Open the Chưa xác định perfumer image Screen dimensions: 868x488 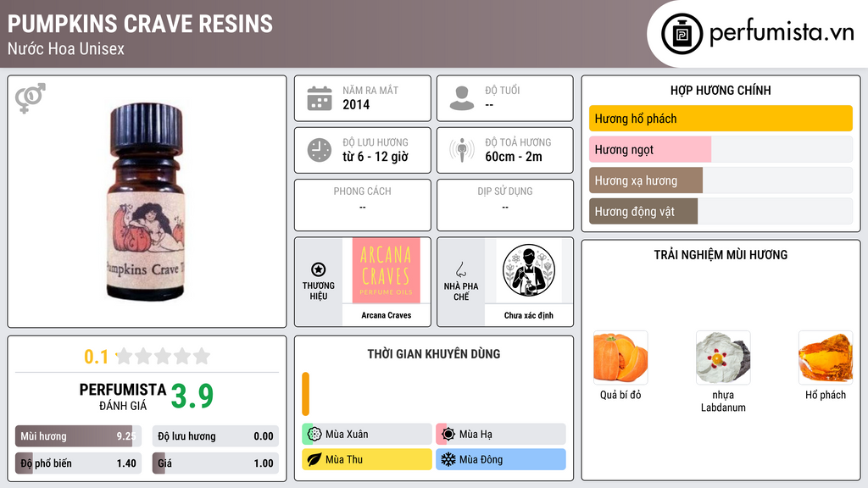pos(529,270)
